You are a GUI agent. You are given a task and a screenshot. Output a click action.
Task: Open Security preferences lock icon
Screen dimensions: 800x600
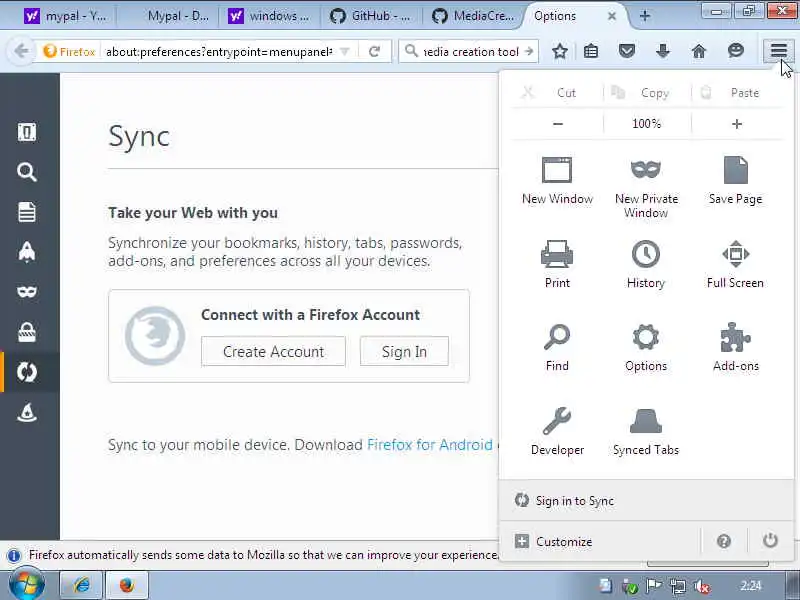click(27, 332)
